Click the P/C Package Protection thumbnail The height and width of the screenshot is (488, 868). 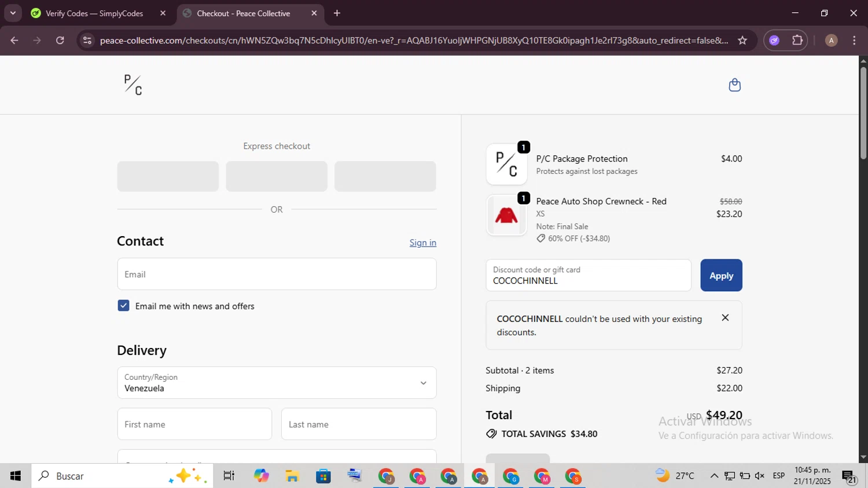click(506, 164)
